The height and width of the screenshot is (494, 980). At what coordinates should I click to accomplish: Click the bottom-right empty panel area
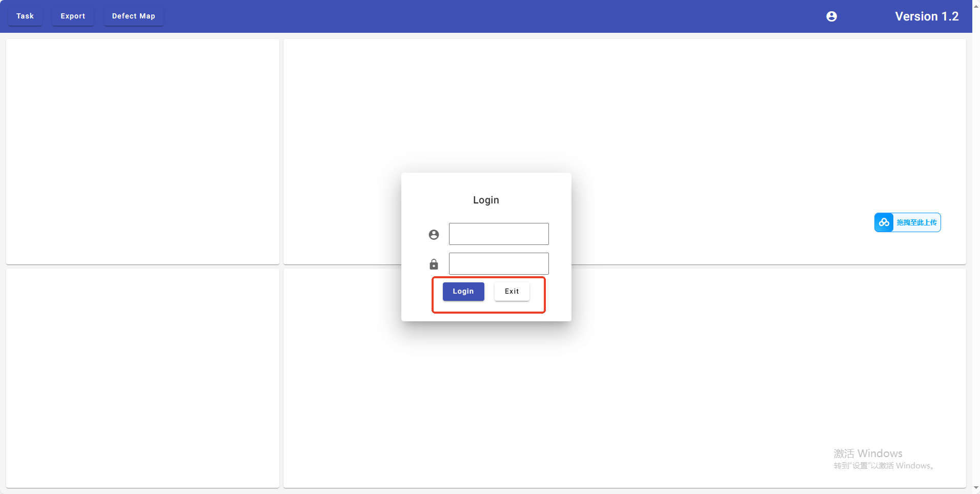tap(666, 400)
